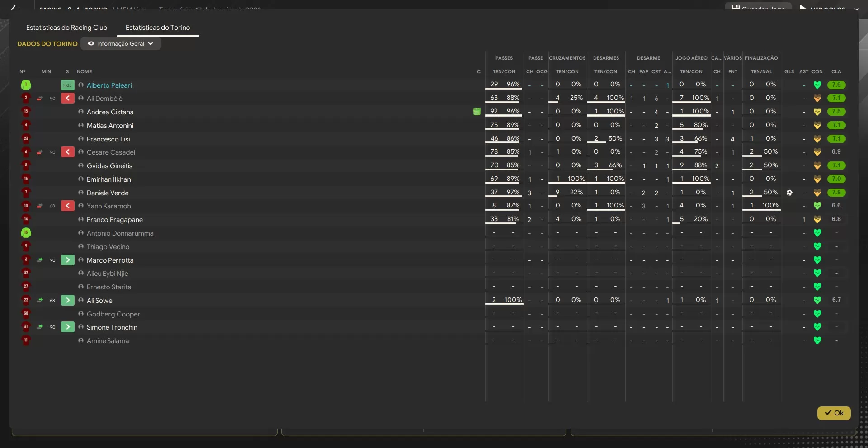Click substitution swap icon on Ali Sowe row
The image size is (868, 448).
40,300
